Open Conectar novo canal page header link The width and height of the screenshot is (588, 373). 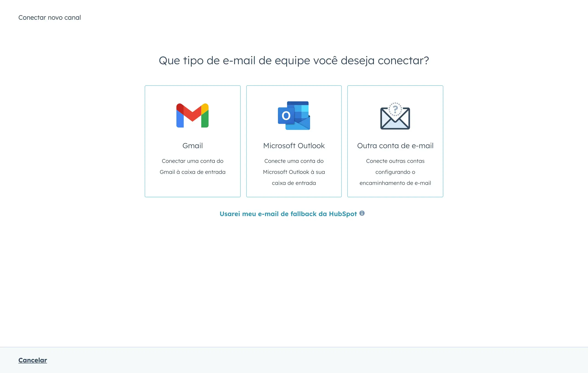tap(49, 17)
